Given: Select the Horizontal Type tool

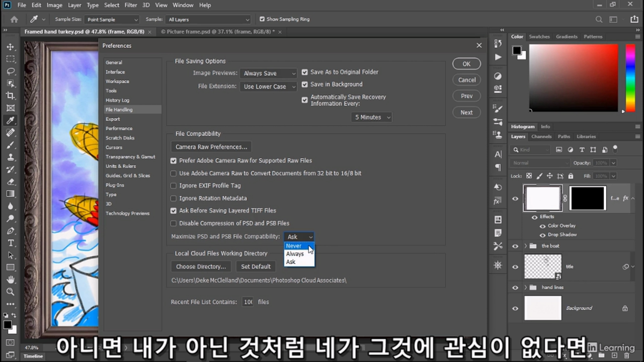Looking at the screenshot, I should click(x=11, y=243).
